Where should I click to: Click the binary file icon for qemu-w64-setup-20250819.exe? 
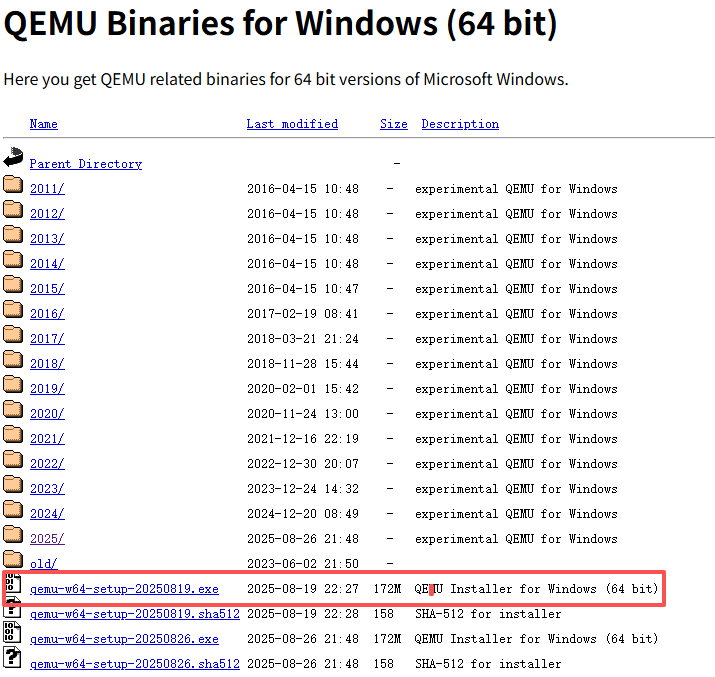pos(13,584)
